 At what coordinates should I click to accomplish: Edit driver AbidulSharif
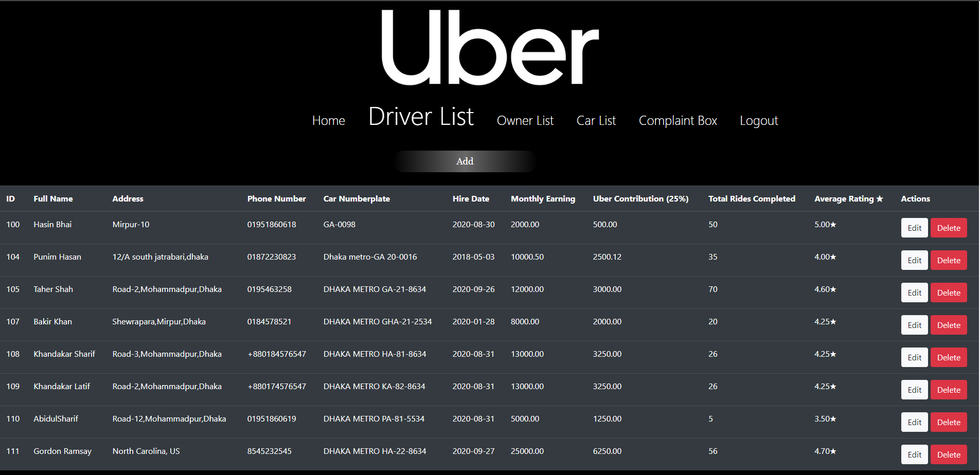[914, 422]
